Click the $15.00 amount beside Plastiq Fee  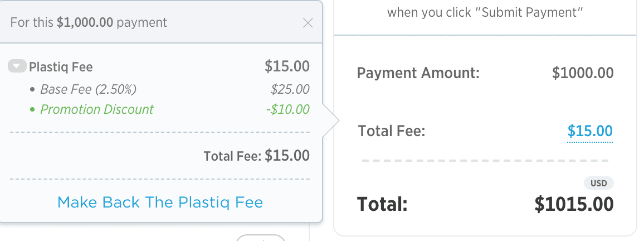click(287, 67)
